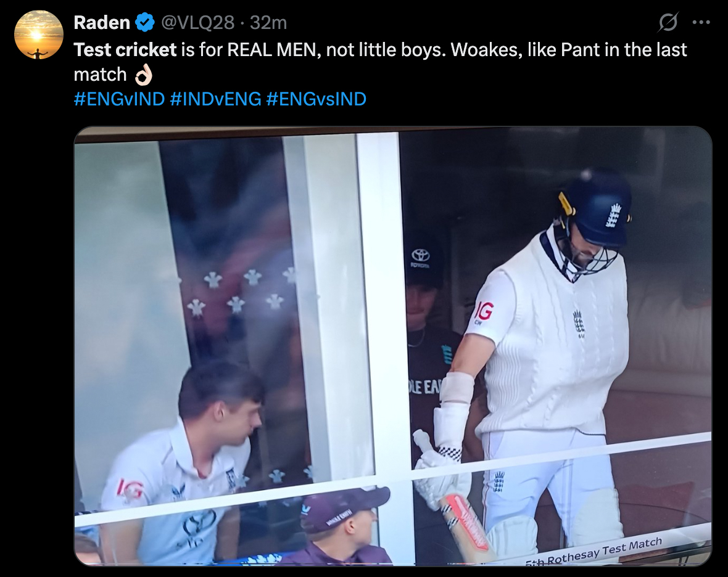
Task: Click the OK hand emoji
Action: (144, 75)
